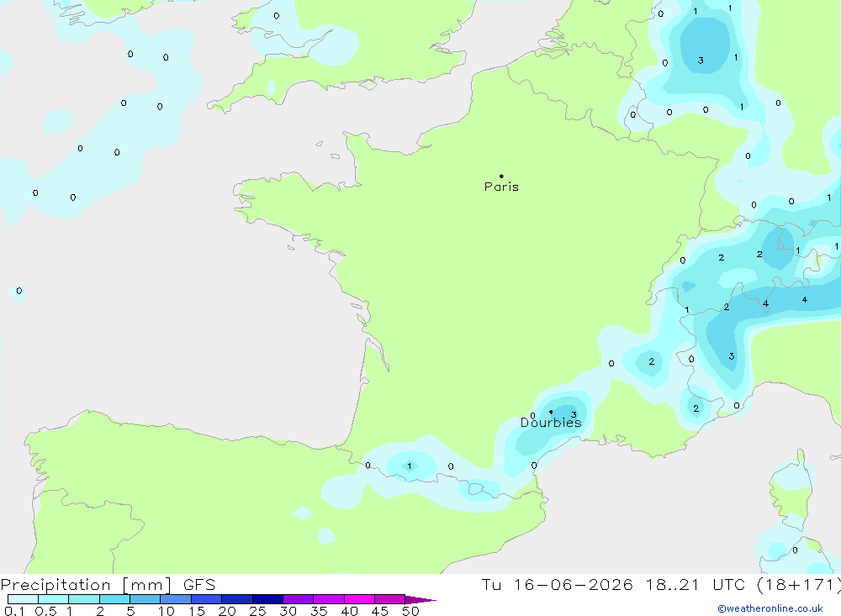The image size is (841, 616).
Task: Click the '0.1' legend scale label
Action: (14, 611)
